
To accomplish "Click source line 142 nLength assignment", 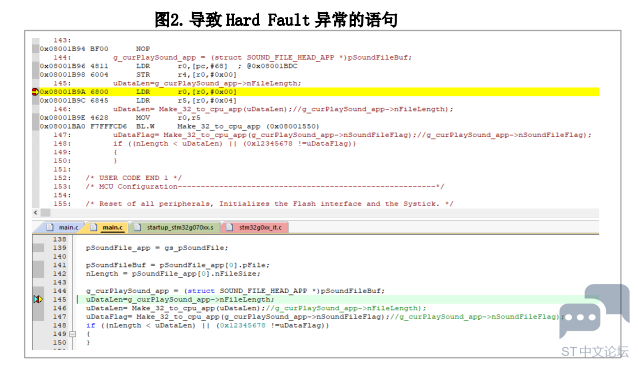I will (173, 274).
